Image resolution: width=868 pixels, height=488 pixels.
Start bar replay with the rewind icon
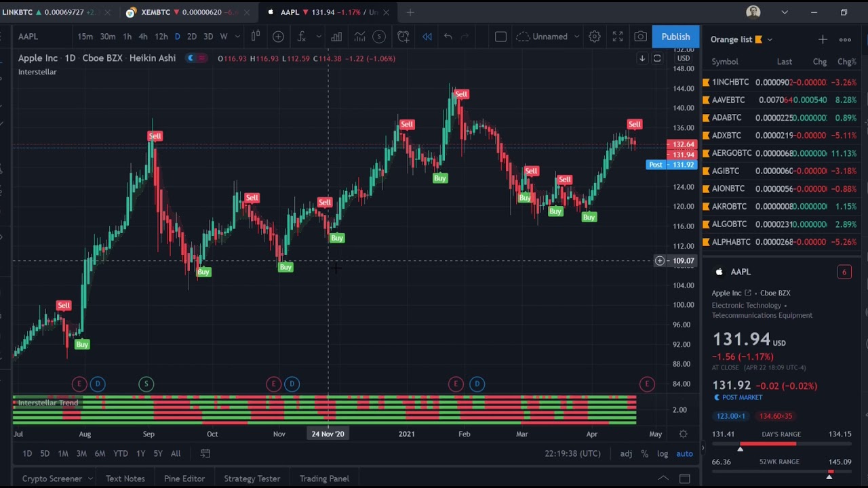[x=427, y=37]
